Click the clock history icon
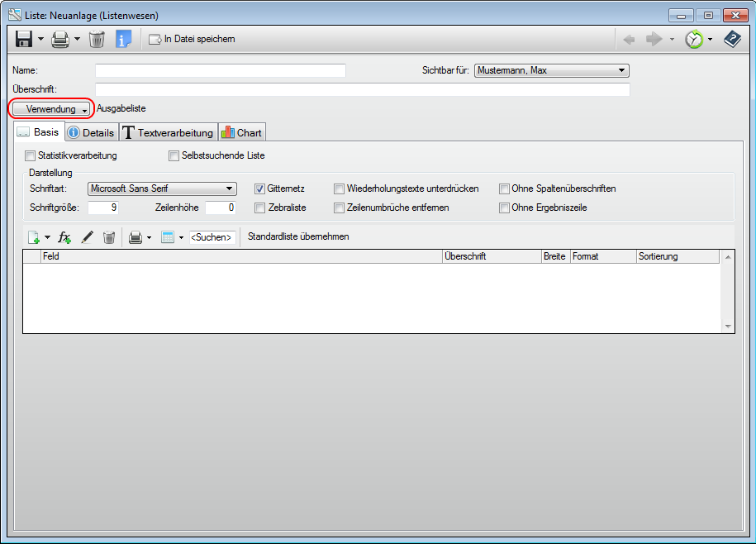Viewport: 756px width, 544px height. 693,39
